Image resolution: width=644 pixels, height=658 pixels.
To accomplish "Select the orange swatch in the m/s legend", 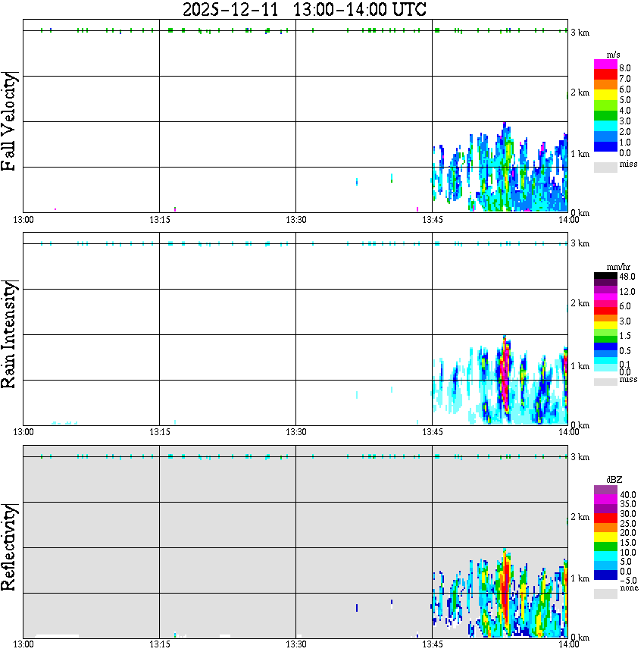I will point(605,85).
